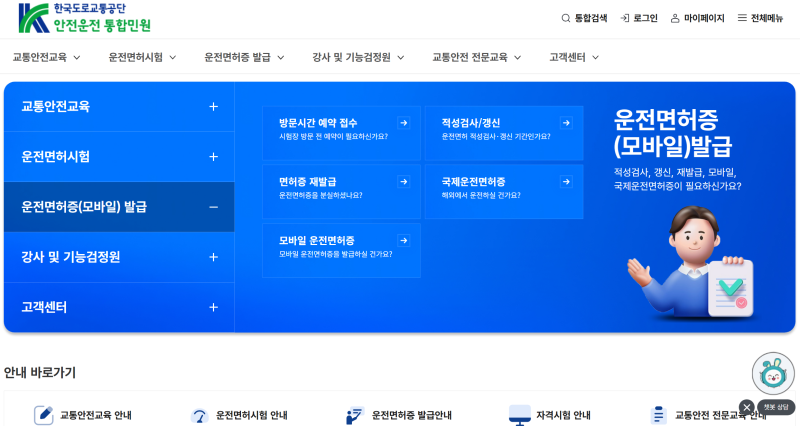
Task: Click the KoROAD logo icon
Action: tap(34, 18)
